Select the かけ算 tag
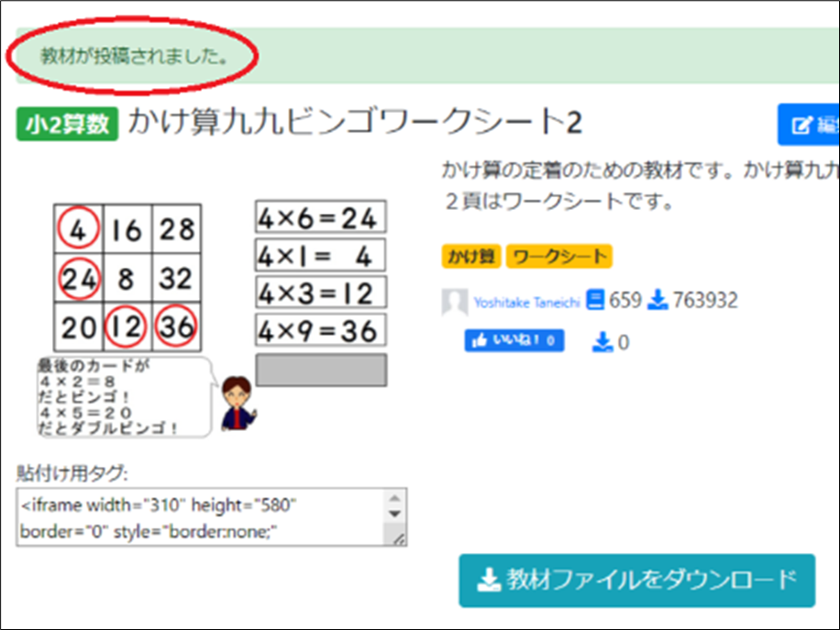This screenshot has width=840, height=630. [471, 256]
